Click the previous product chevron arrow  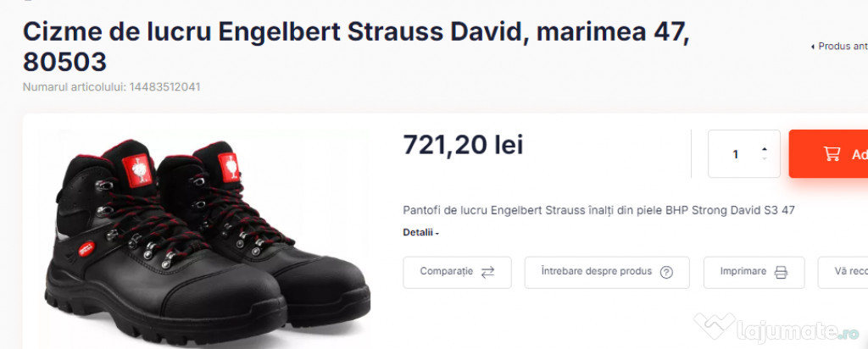(813, 47)
